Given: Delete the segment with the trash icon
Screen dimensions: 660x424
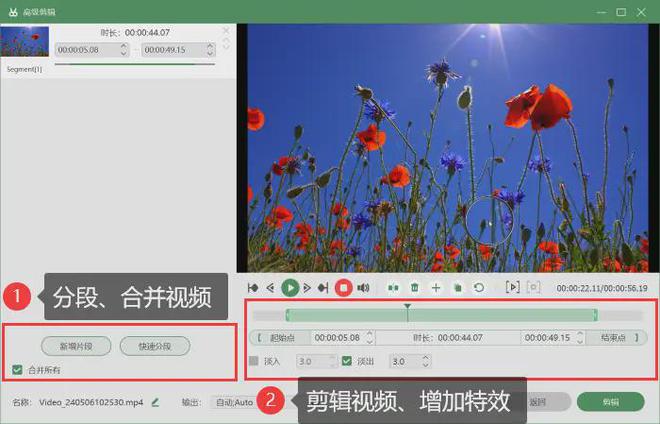Looking at the screenshot, I should (x=415, y=288).
